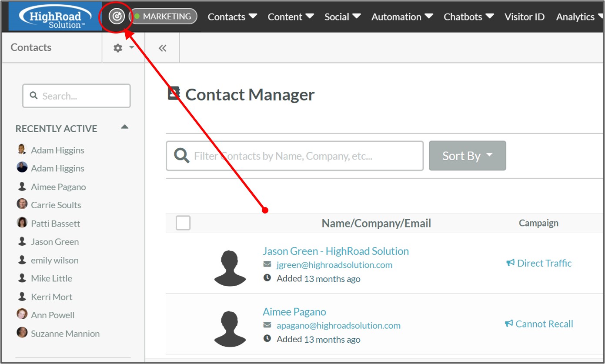
Task: Open the Sort By dropdown
Action: coord(467,156)
